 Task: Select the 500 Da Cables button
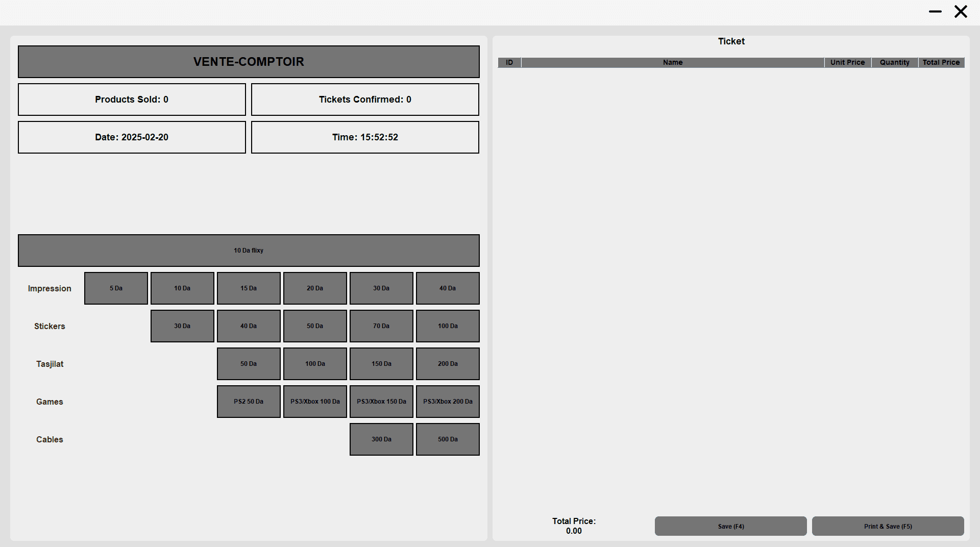(x=448, y=439)
